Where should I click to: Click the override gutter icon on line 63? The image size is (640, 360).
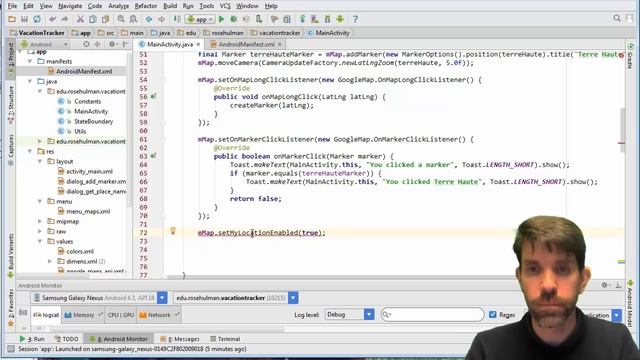153,156
